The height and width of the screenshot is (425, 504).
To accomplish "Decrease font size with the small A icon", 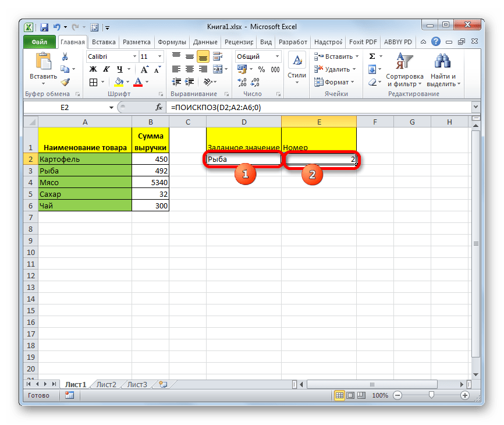I will (157, 69).
